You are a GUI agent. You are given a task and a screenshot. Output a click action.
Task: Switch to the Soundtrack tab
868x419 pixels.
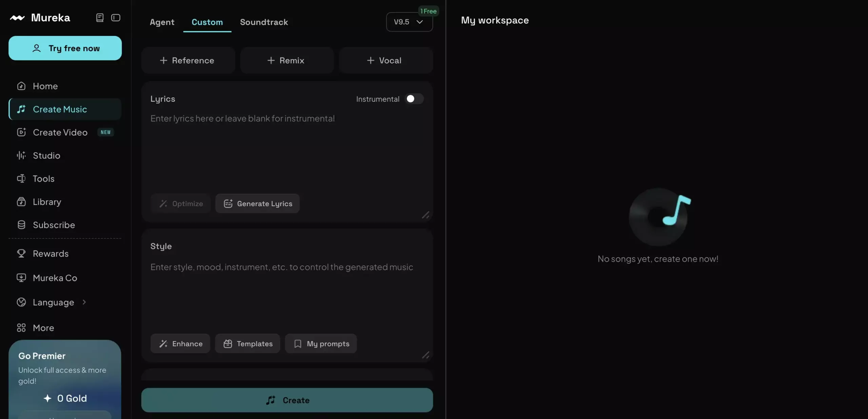tap(264, 22)
